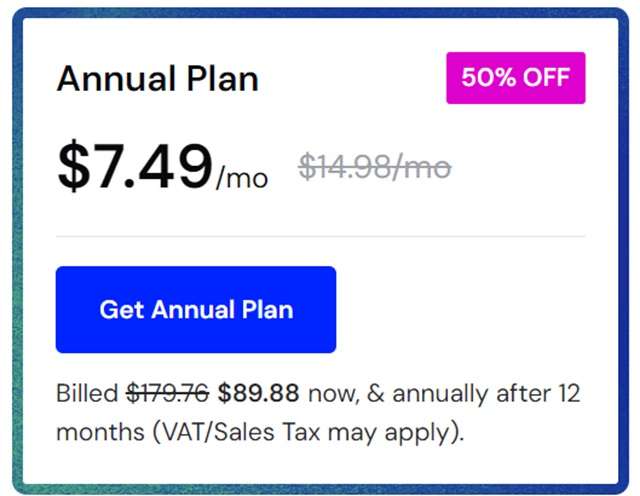Viewport: 640px width, 496px height.
Task: Click the word "now" after $89.88
Action: [x=328, y=392]
